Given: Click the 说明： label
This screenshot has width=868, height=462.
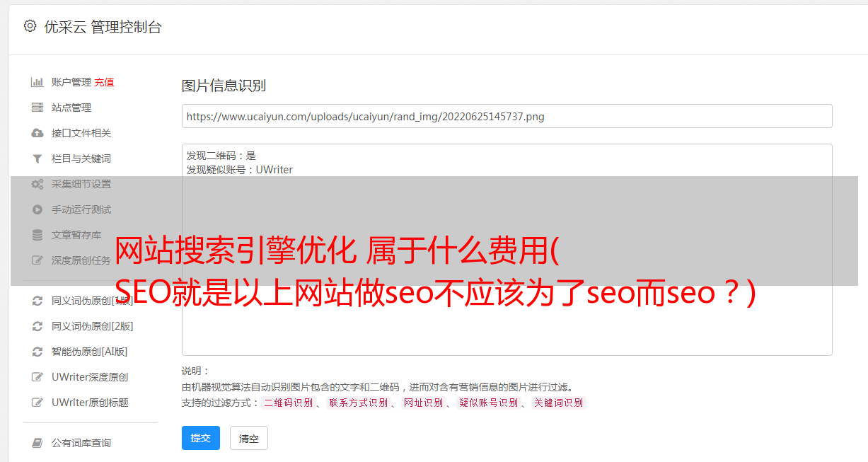Looking at the screenshot, I should click(x=196, y=371).
